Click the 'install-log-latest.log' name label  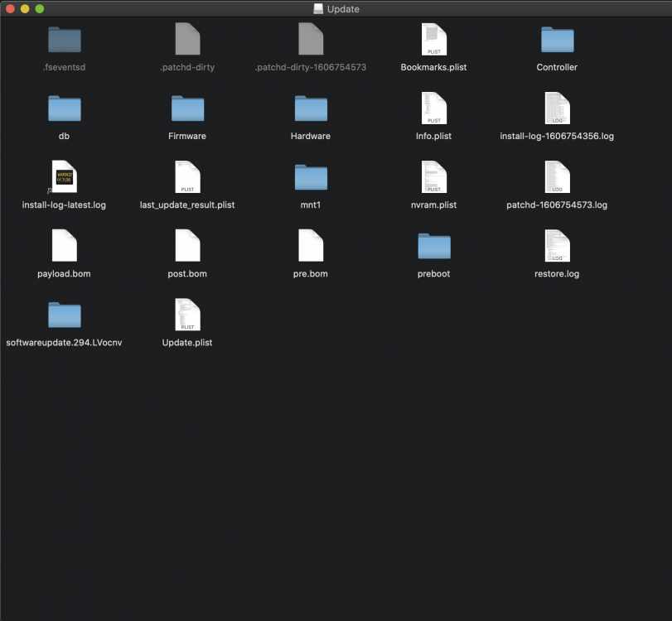click(64, 205)
